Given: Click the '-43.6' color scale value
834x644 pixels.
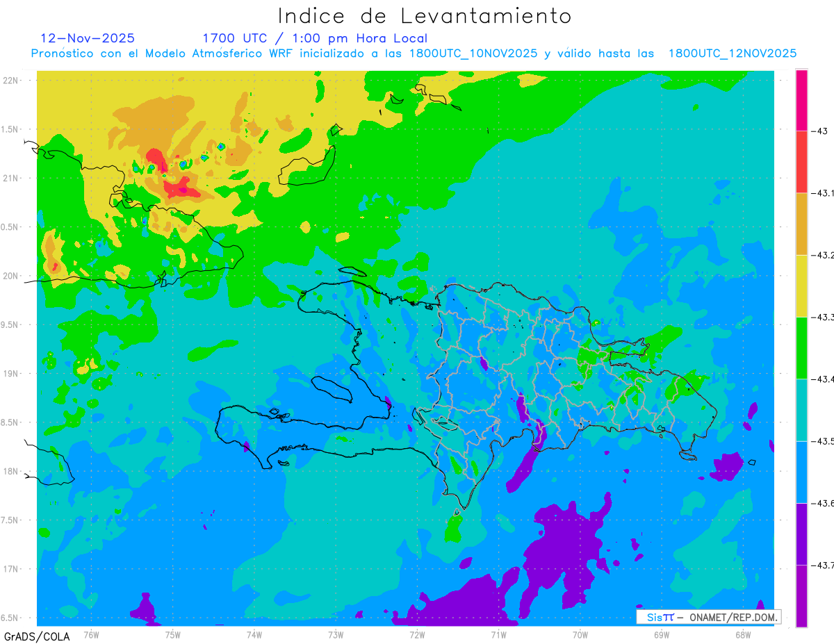Looking at the screenshot, I should 824,503.
